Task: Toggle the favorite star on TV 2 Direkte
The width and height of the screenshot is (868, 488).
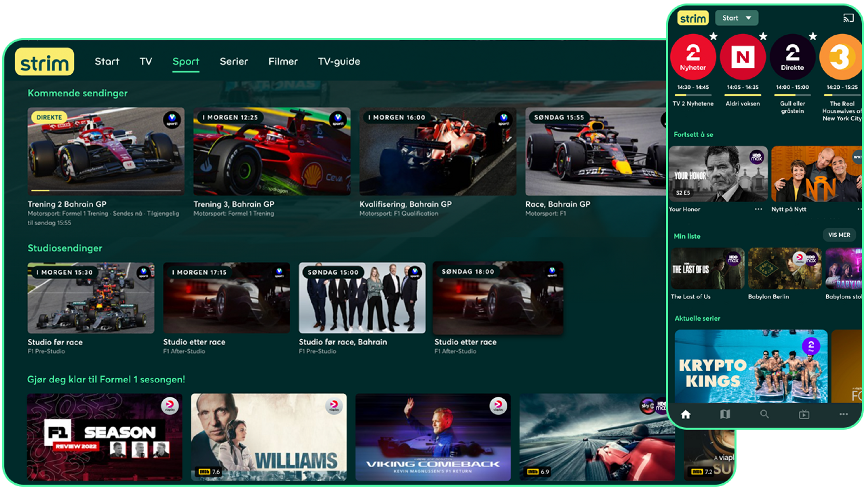Action: [813, 36]
